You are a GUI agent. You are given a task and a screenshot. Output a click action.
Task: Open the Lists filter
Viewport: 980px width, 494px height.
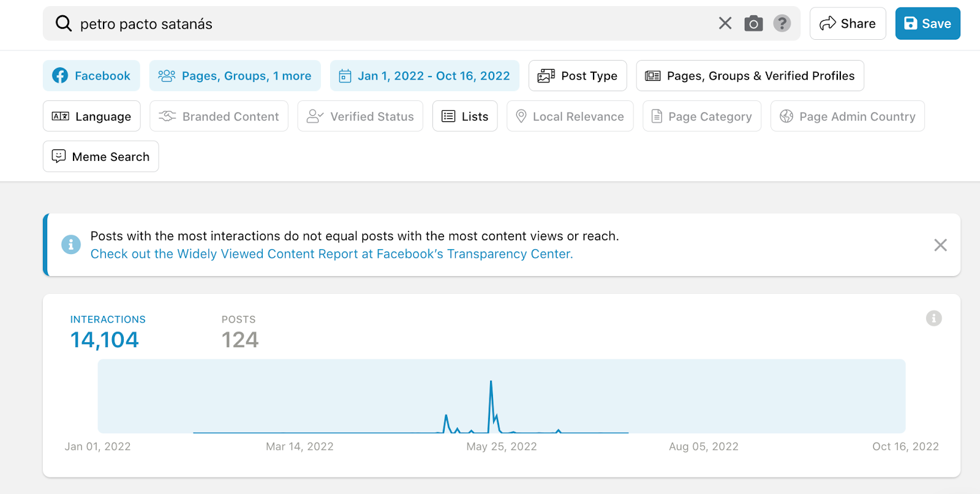(x=465, y=116)
